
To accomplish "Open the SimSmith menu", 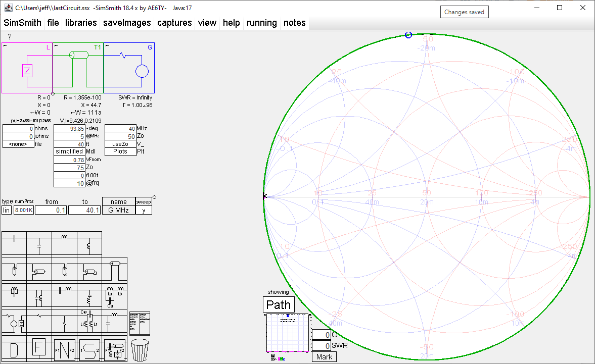I will [22, 23].
